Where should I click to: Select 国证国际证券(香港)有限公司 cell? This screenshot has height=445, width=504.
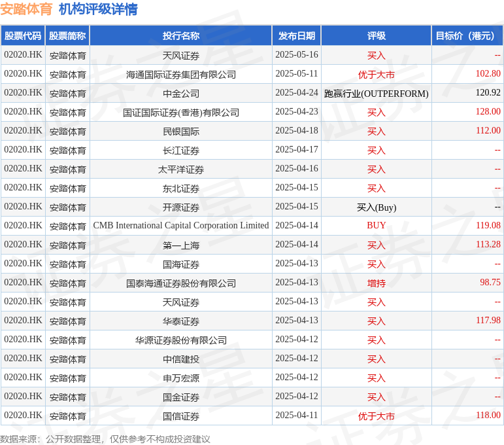pos(181,113)
